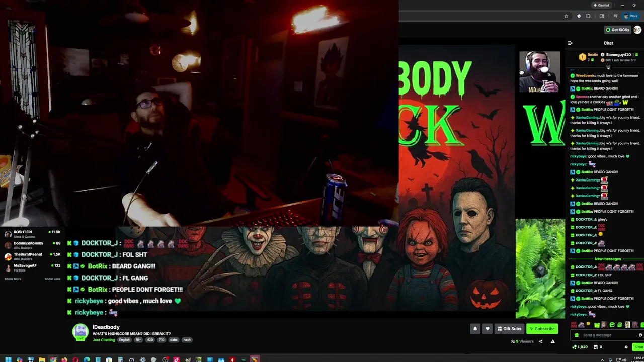This screenshot has width=644, height=362.
Task: Open the browser extensions puzzle icon
Action: coord(588,16)
